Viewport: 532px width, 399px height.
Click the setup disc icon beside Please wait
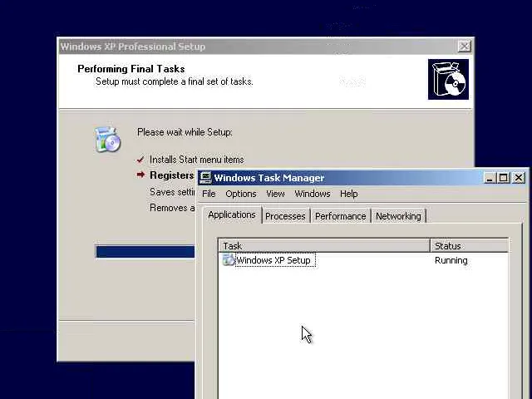(x=107, y=139)
